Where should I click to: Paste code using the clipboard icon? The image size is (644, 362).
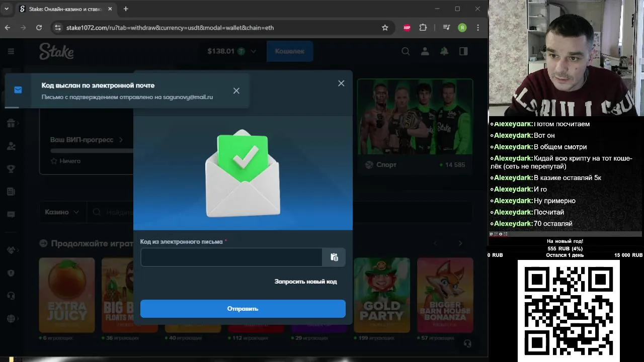(334, 257)
